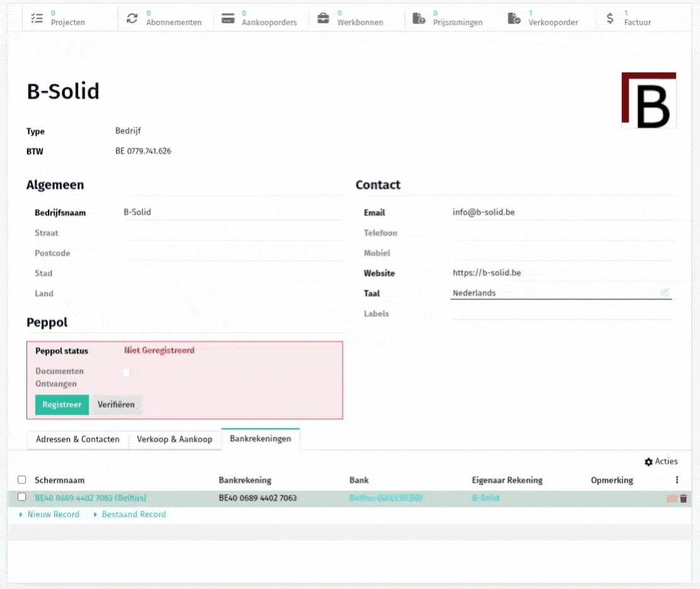This screenshot has height=589, width=700.
Task: Sort by the Bankrekening column header
Action: point(245,480)
